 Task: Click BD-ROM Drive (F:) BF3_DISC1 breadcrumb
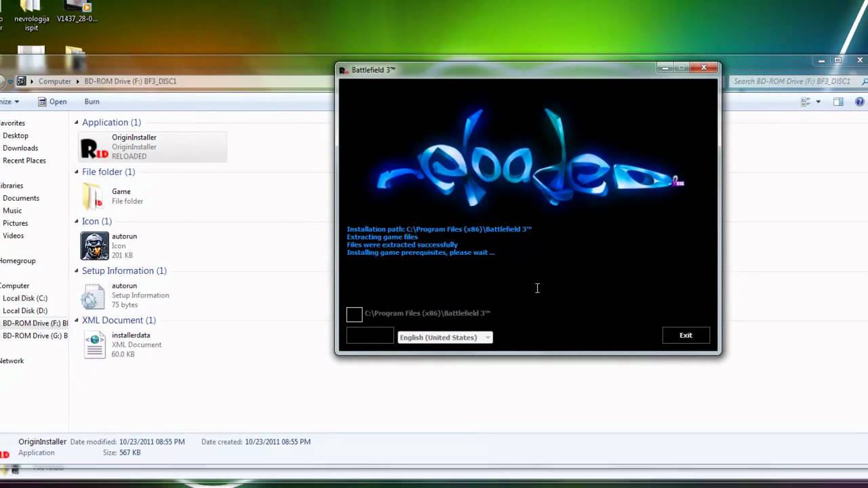130,81
